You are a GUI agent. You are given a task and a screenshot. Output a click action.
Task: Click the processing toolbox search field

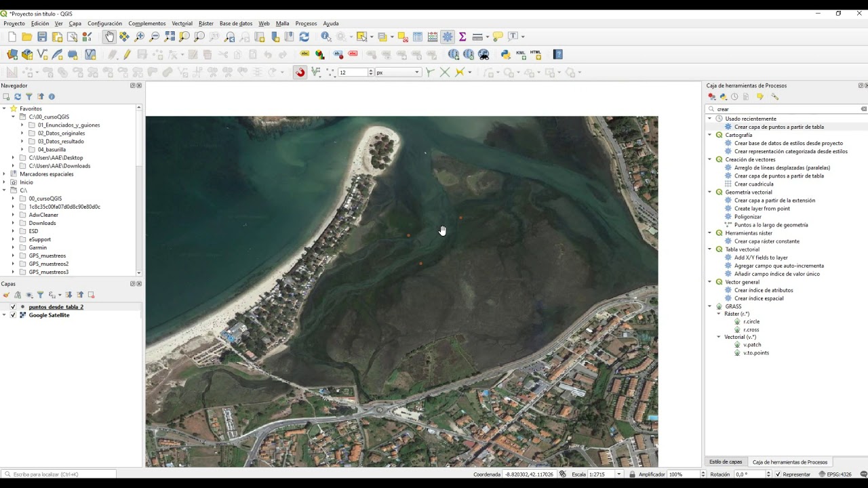(x=787, y=108)
